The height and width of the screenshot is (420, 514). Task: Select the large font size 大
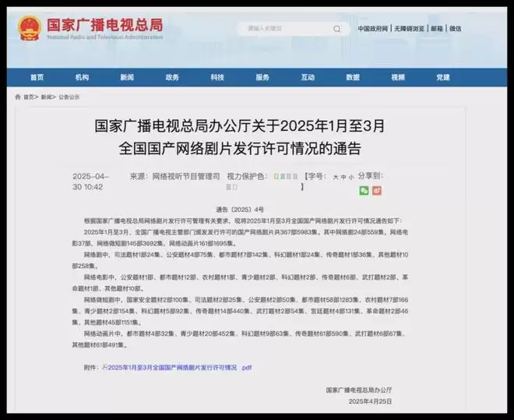click(336, 178)
